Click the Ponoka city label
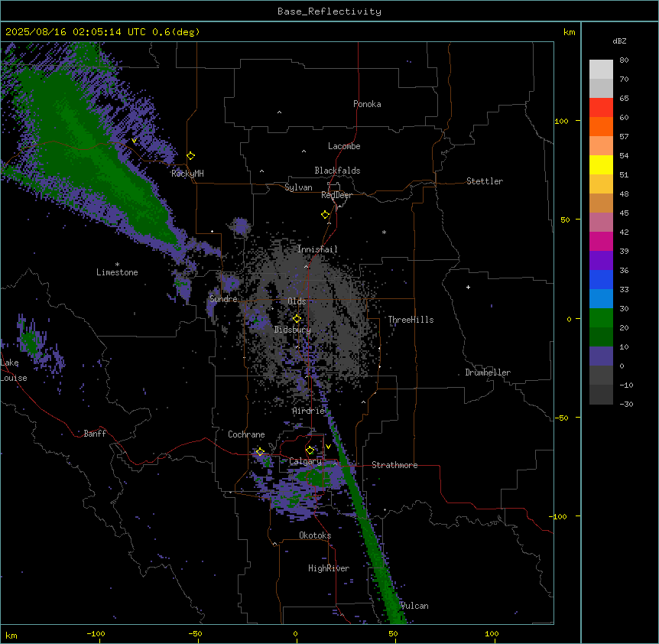The width and height of the screenshot is (659, 644). 367,104
